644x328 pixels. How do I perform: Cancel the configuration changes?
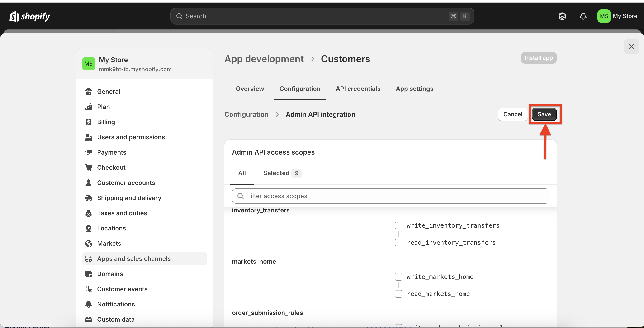(x=512, y=114)
